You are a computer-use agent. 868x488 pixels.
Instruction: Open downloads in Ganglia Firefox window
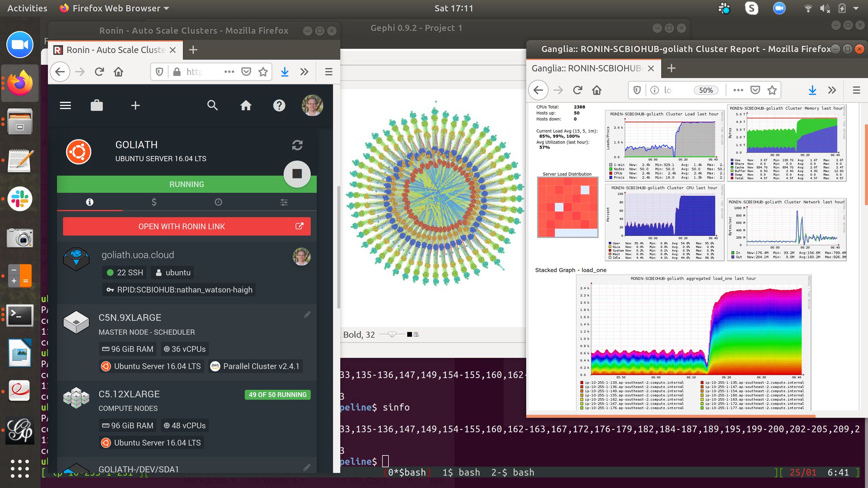(x=812, y=90)
